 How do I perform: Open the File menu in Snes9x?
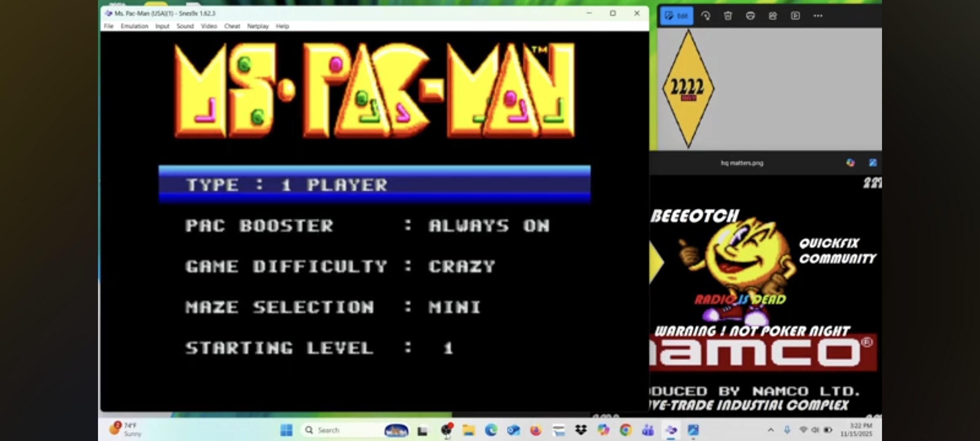(x=109, y=26)
